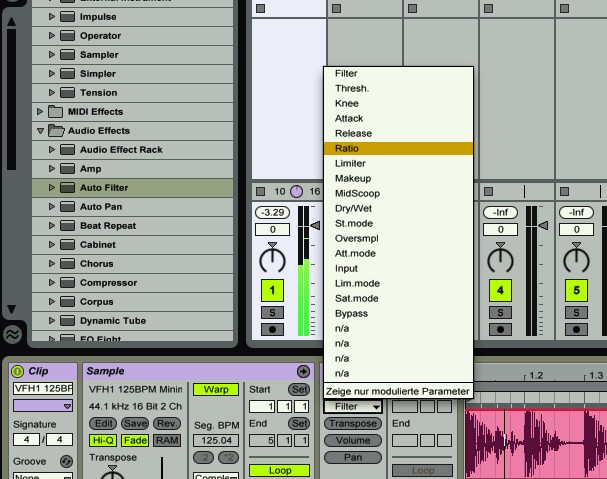Click the Sample box arrow circle icon

pyautogui.click(x=303, y=371)
